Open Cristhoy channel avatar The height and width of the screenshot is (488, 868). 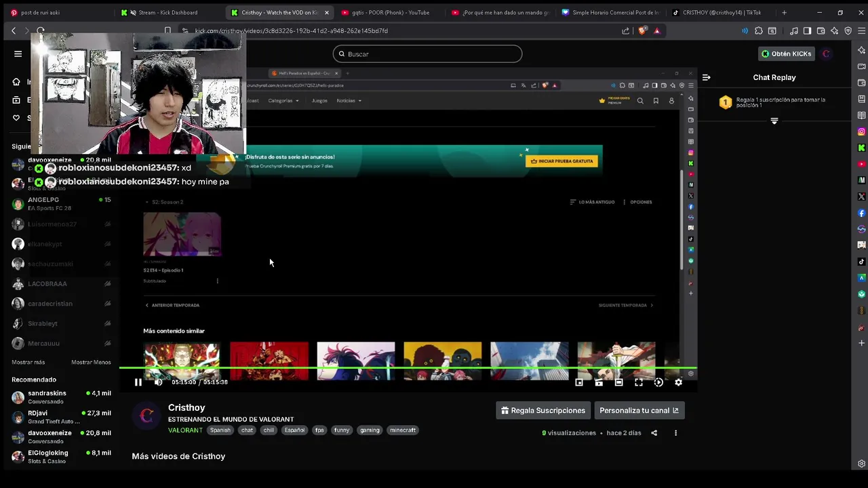point(146,415)
